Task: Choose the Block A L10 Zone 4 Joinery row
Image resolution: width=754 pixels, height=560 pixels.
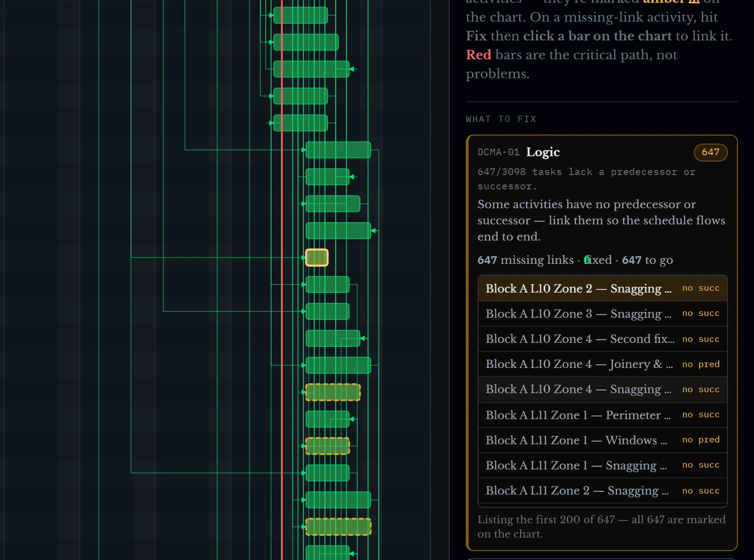Action: pyautogui.click(x=602, y=364)
